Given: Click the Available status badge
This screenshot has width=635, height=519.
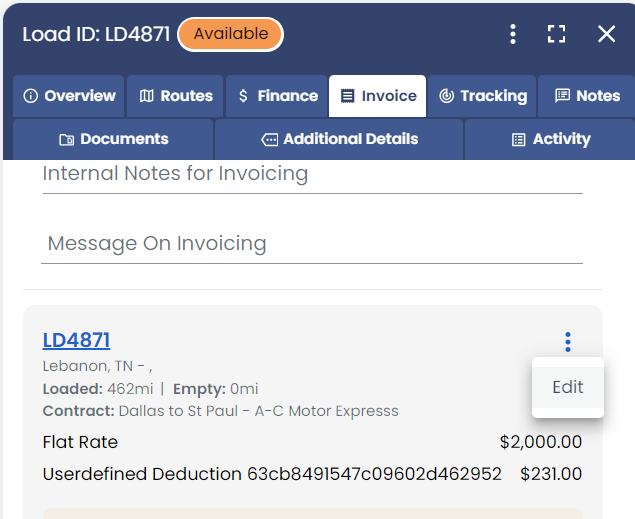Looking at the screenshot, I should [230, 34].
